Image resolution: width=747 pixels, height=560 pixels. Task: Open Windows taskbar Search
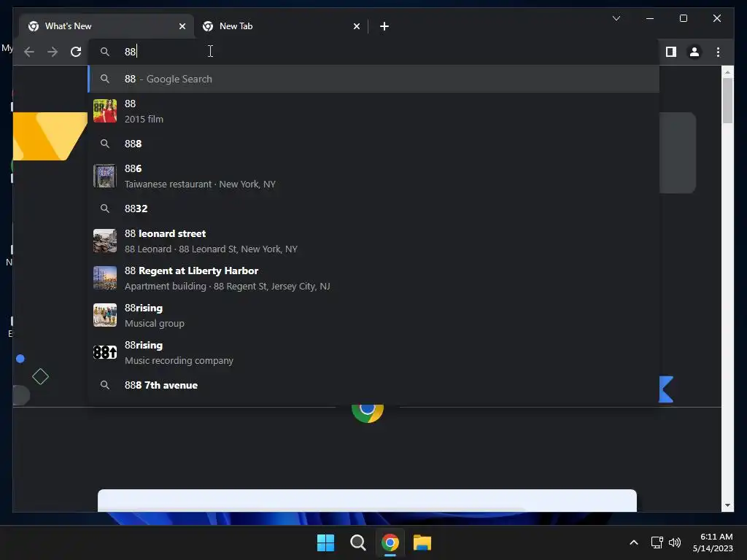(x=357, y=542)
